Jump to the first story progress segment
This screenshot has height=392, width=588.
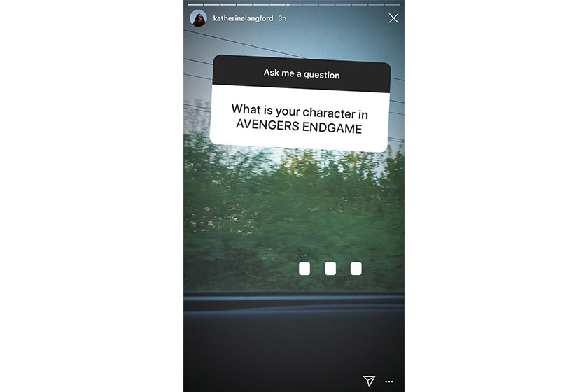pos(195,5)
